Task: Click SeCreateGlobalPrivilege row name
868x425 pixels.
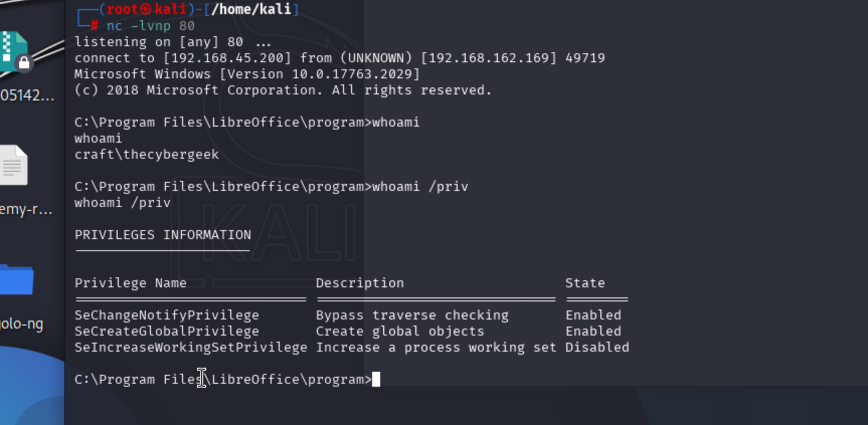Action: click(x=167, y=331)
